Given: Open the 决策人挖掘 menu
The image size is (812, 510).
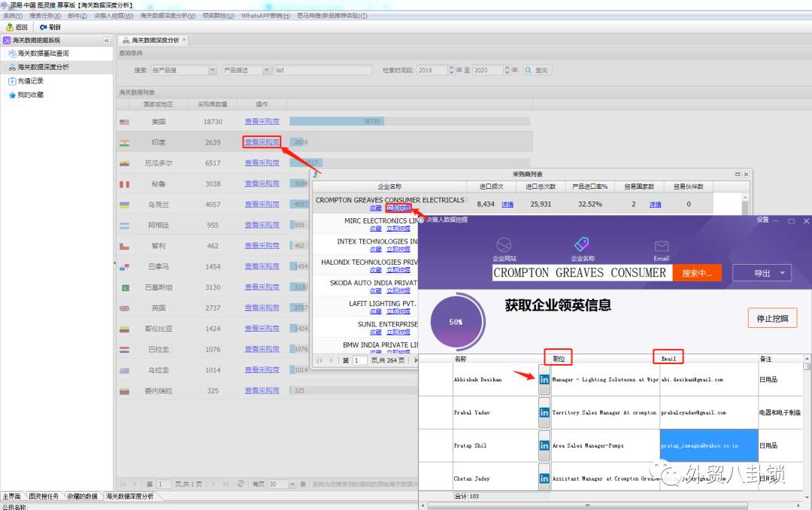Looking at the screenshot, I should tap(114, 16).
